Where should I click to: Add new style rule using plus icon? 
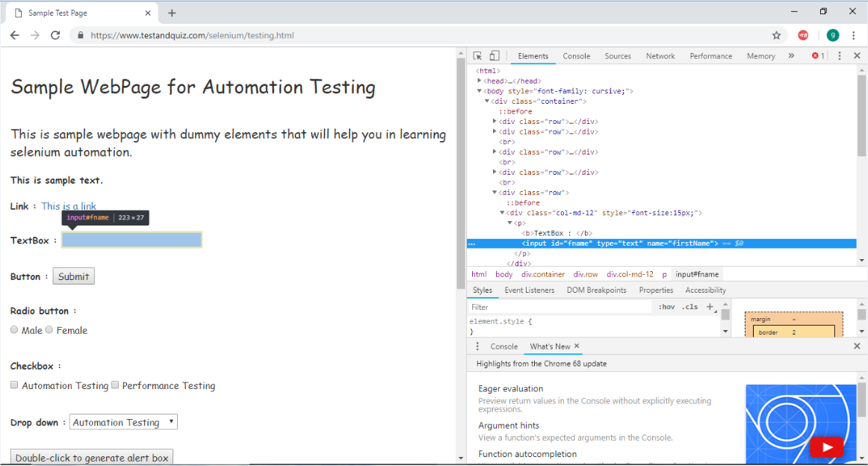click(x=710, y=307)
